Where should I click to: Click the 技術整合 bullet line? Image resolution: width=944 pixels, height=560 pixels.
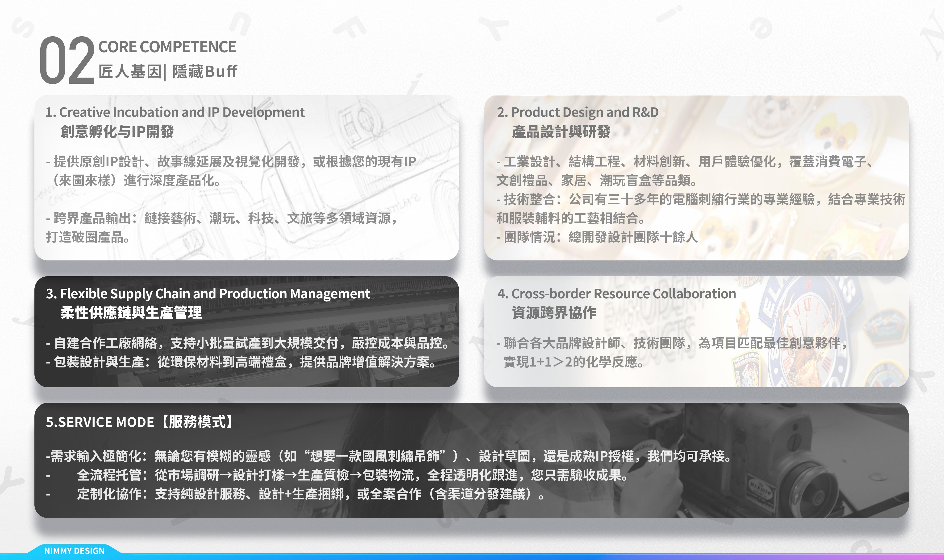click(701, 199)
